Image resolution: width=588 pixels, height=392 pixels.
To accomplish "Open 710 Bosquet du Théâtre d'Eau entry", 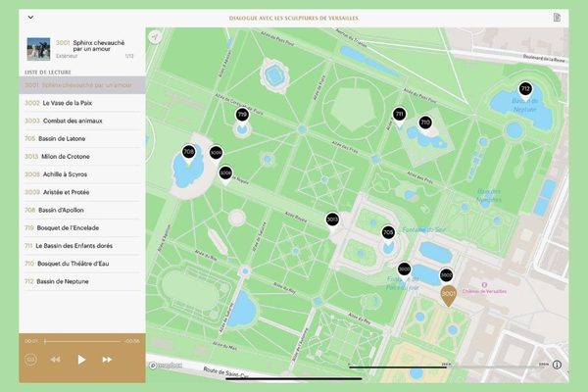I will [82, 264].
